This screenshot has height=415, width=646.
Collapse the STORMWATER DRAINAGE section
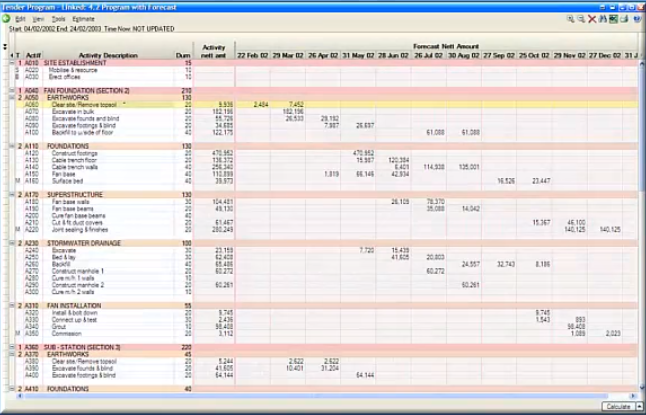coord(12,242)
